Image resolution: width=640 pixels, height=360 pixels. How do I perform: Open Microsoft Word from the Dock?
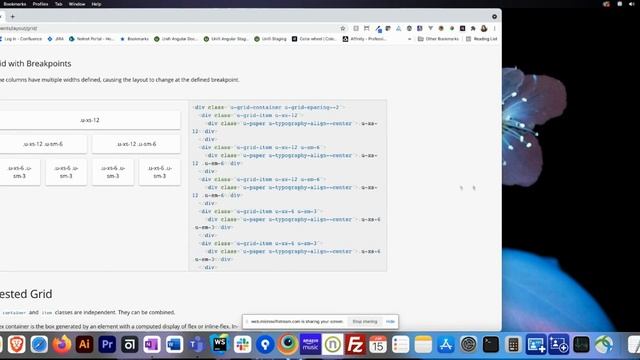click(174, 345)
